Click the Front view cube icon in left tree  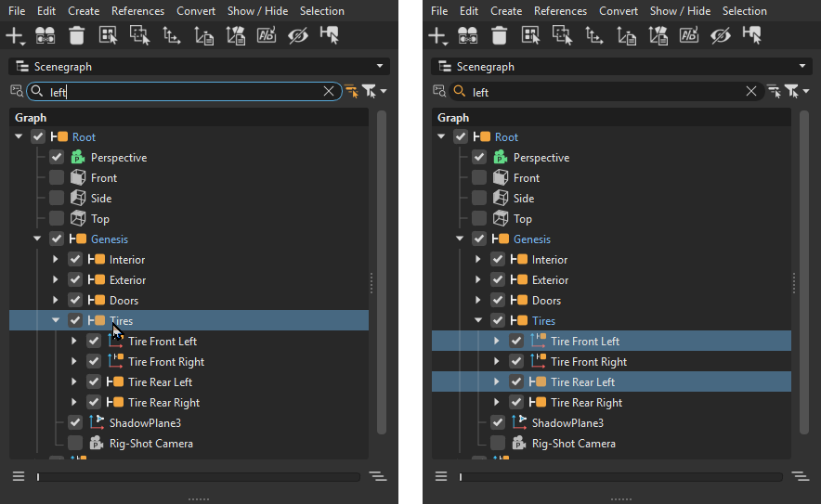click(78, 177)
